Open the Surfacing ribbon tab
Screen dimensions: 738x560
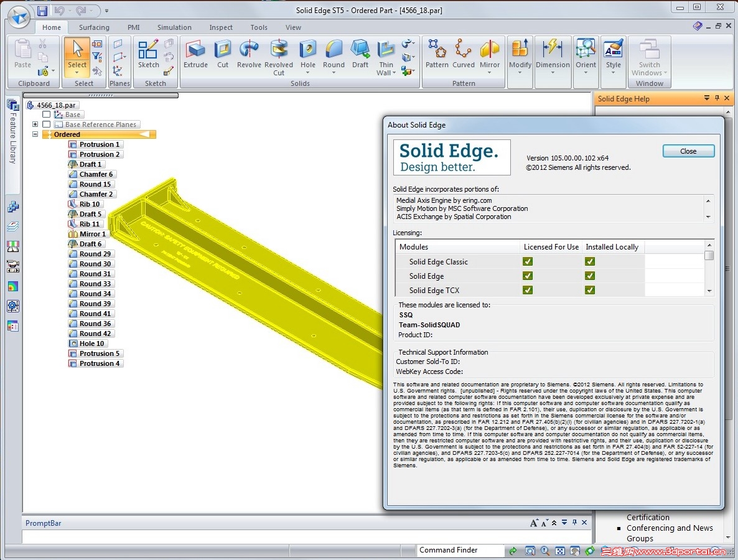(94, 27)
